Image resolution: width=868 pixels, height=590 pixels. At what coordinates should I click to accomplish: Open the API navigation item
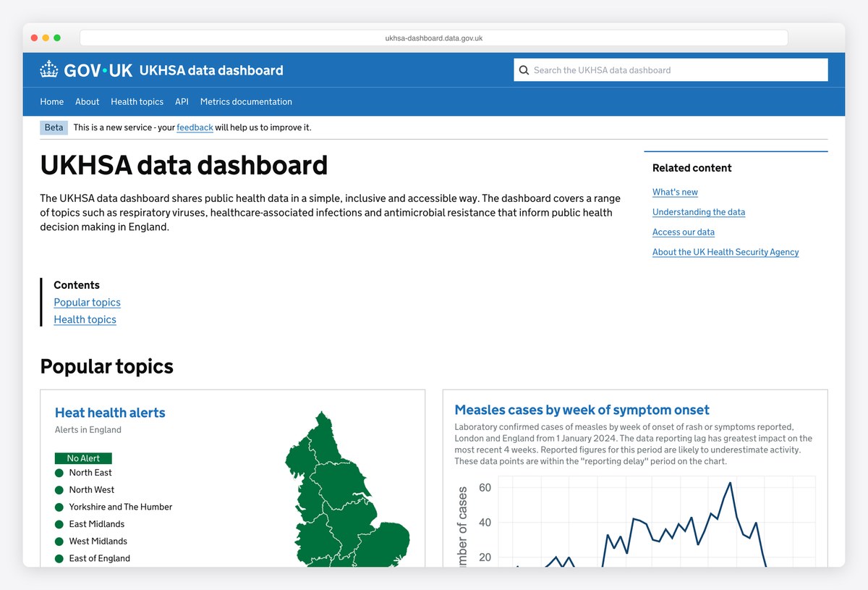pyautogui.click(x=182, y=101)
